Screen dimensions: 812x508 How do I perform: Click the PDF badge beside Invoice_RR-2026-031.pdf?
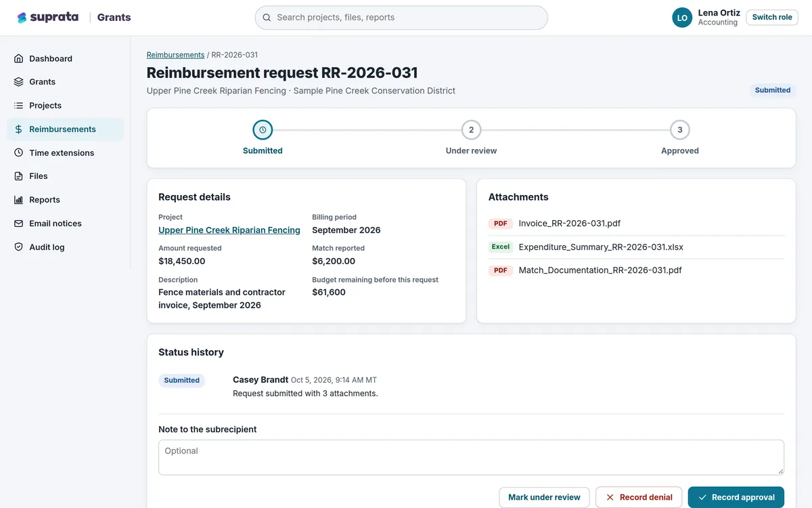(x=501, y=224)
